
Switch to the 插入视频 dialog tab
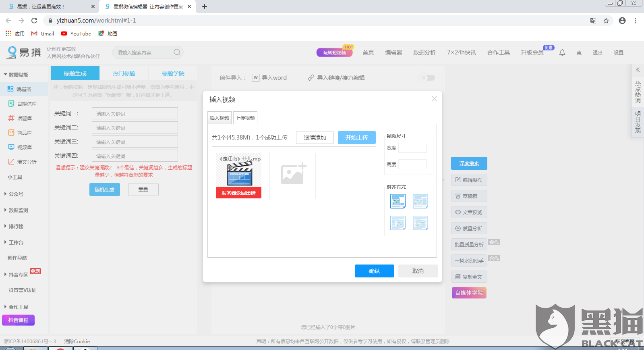(219, 118)
